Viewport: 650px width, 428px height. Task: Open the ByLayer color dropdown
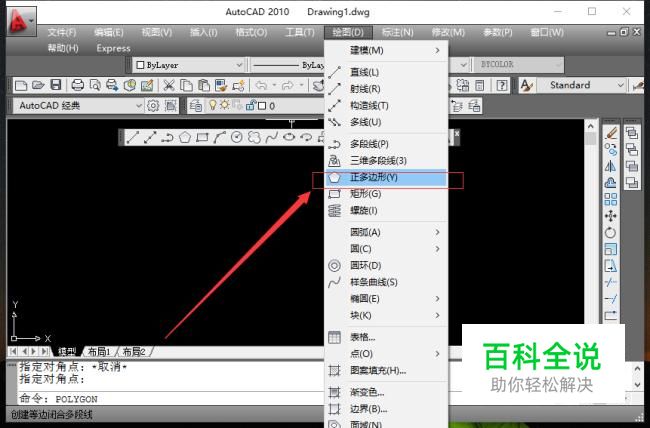point(239,65)
